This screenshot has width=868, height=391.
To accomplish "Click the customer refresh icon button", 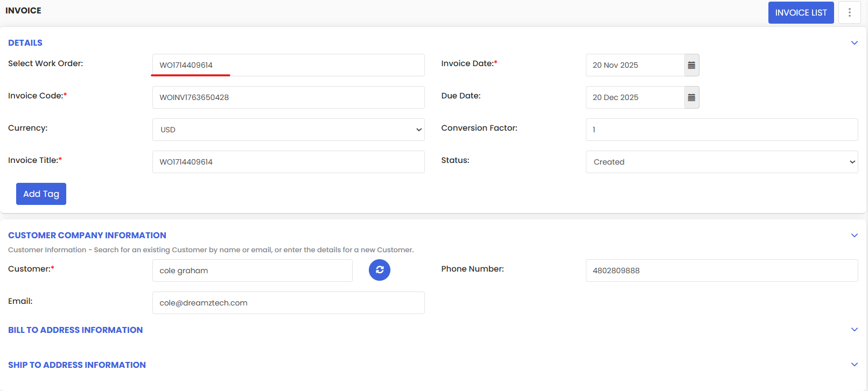I will coord(380,270).
